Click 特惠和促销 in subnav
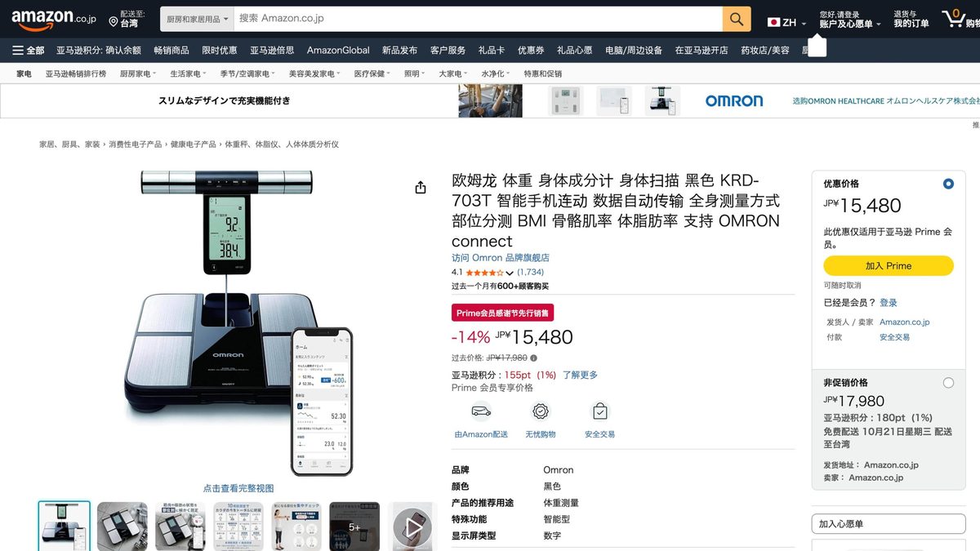 pyautogui.click(x=543, y=73)
